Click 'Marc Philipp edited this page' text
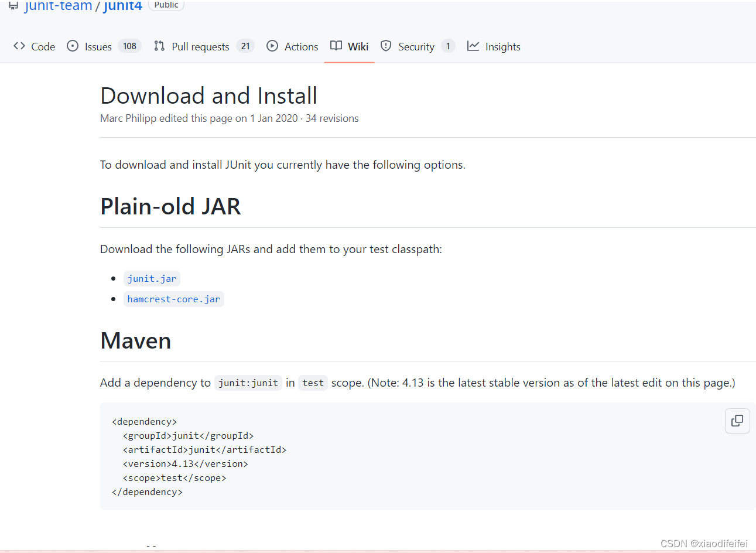 pyautogui.click(x=166, y=118)
